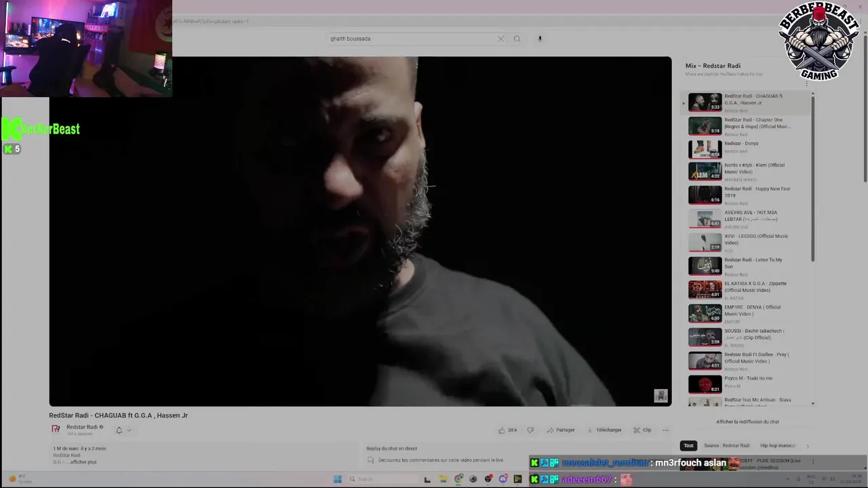Play RedStar Radi - Chapter One playlist item
This screenshot has width=868, height=488.
747,126
